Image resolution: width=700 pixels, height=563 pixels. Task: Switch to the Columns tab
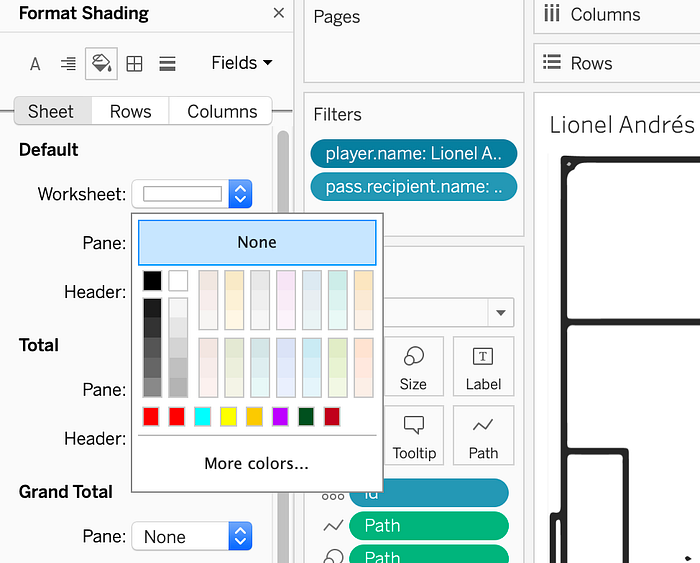point(222,111)
